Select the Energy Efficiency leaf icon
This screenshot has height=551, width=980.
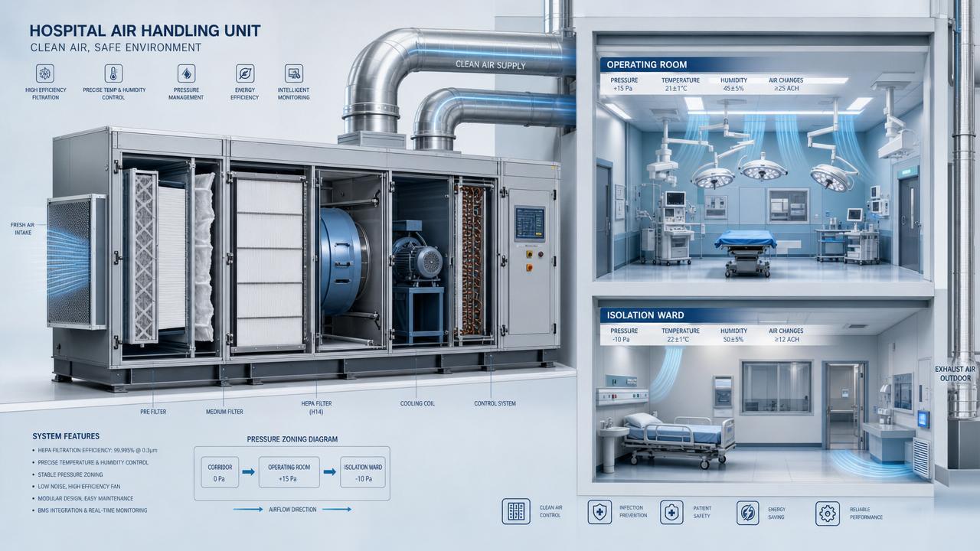[245, 73]
